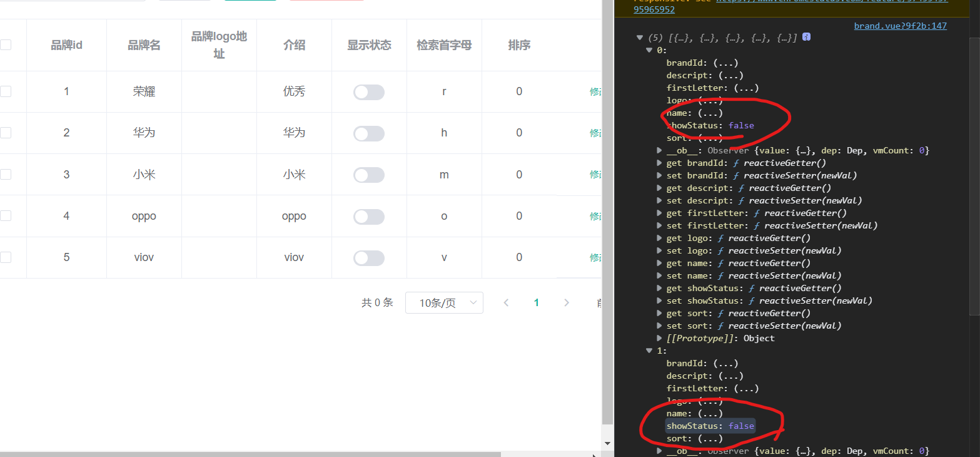The height and width of the screenshot is (457, 980).
Task: Collapse the (5) array in the console
Action: coord(640,38)
